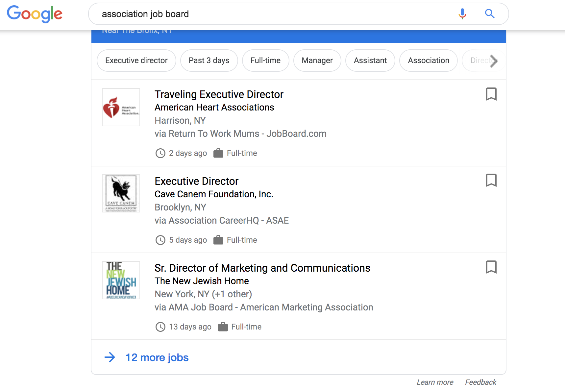Click New York, NY (+1 other) location
565x392 pixels.
[203, 294]
